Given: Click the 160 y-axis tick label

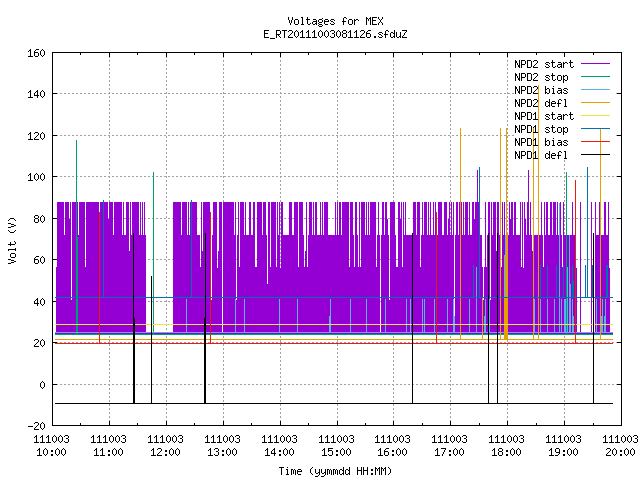Looking at the screenshot, I should pos(36,53).
